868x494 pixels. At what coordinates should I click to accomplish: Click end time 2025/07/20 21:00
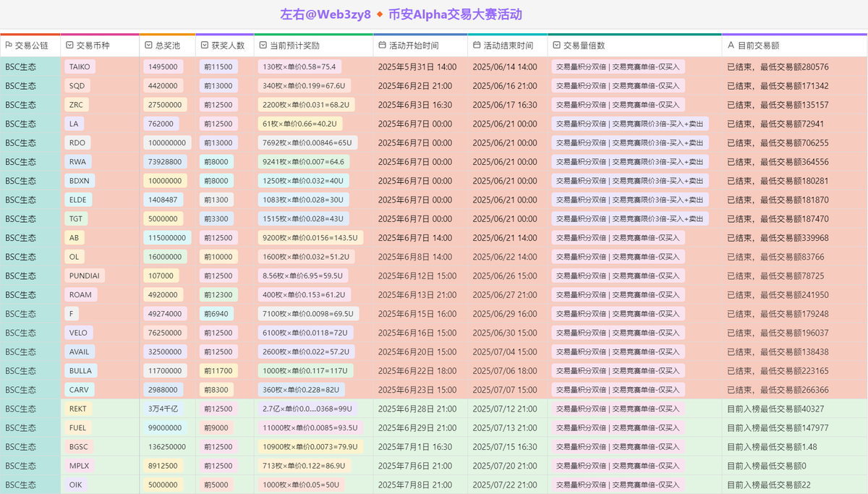[x=505, y=465]
